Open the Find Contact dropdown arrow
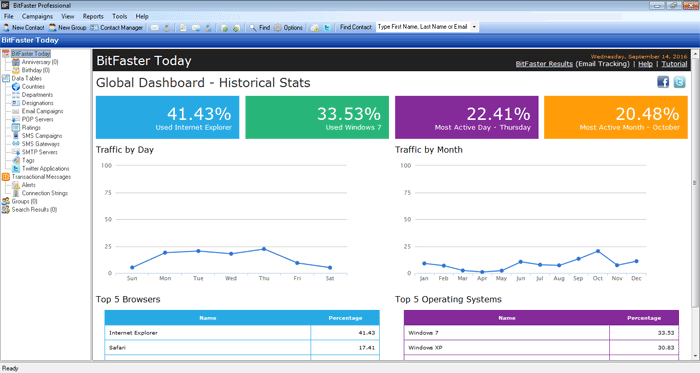Image resolution: width=700 pixels, height=373 pixels. click(x=474, y=27)
